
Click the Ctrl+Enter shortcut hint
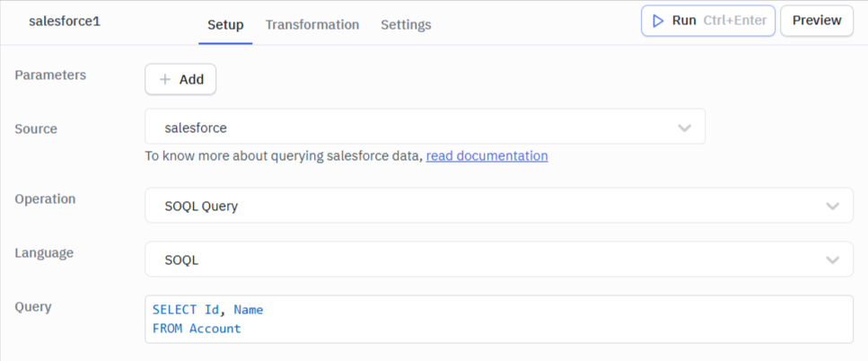coord(734,21)
